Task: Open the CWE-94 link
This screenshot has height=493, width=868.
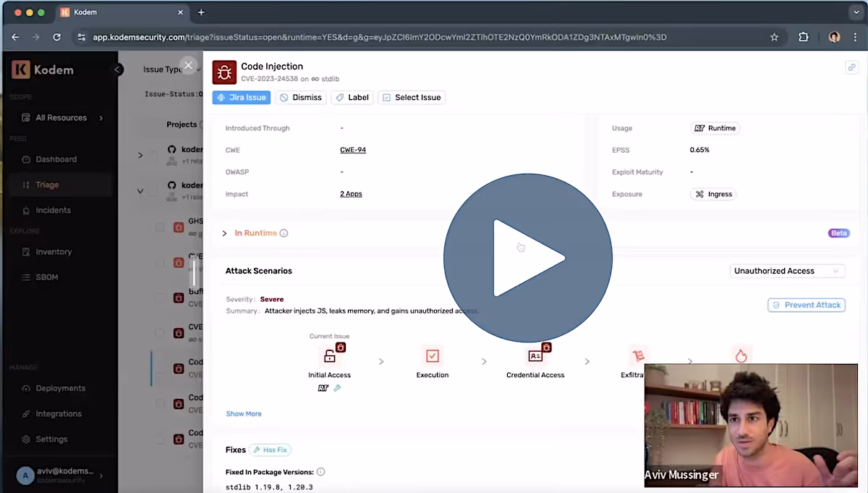Action: (353, 150)
